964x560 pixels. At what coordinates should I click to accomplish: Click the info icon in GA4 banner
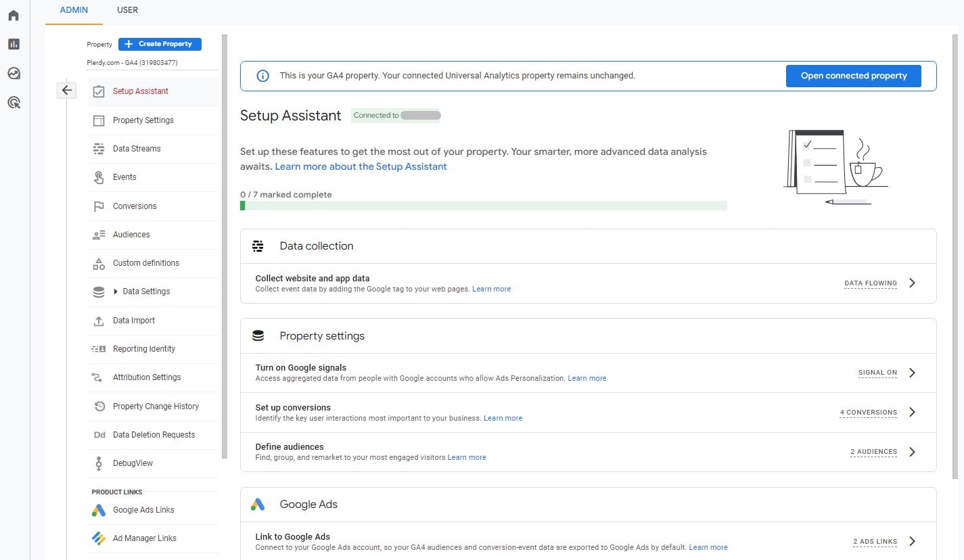coord(262,76)
